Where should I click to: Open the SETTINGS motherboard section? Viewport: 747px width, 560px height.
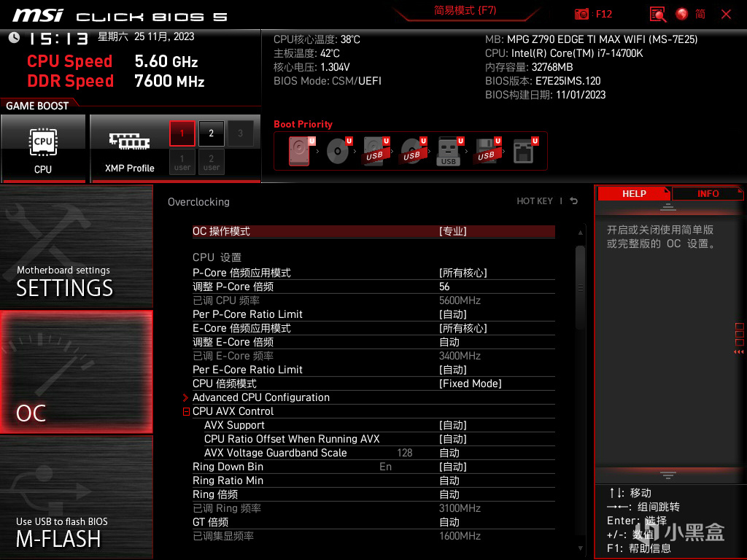click(76, 246)
